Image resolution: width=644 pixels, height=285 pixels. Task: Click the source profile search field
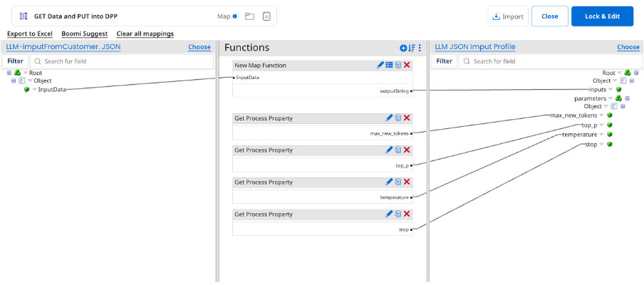point(121,61)
